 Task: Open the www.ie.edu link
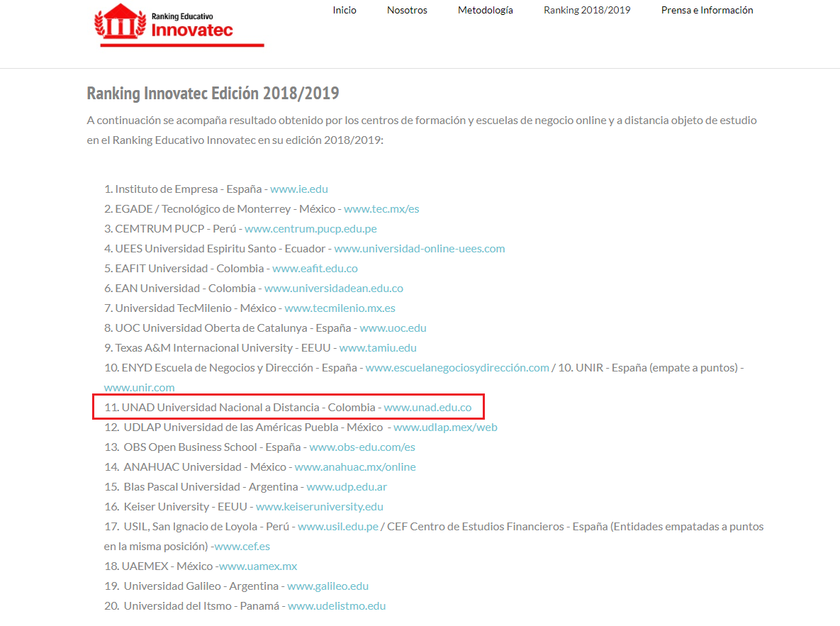click(x=299, y=189)
